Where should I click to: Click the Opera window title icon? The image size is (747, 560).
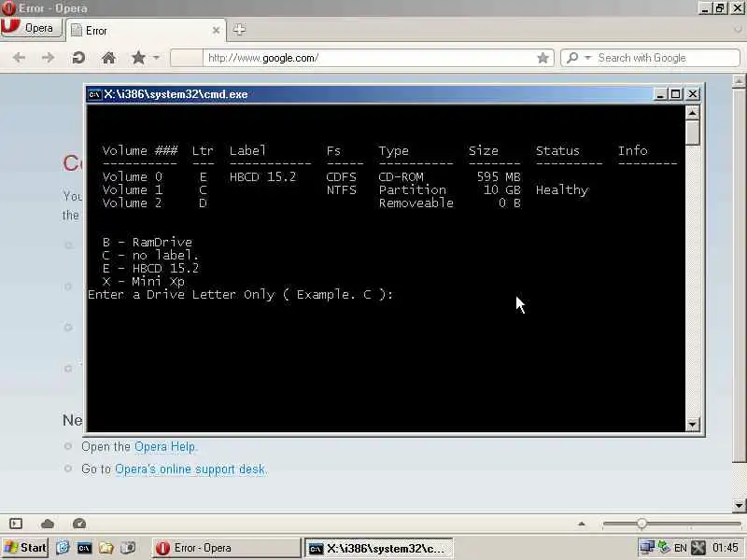(8, 8)
